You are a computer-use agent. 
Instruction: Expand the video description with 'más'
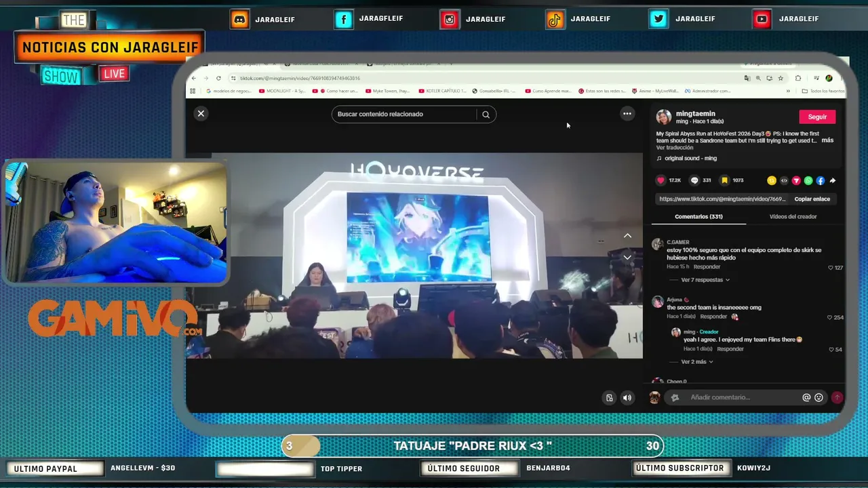[827, 140]
